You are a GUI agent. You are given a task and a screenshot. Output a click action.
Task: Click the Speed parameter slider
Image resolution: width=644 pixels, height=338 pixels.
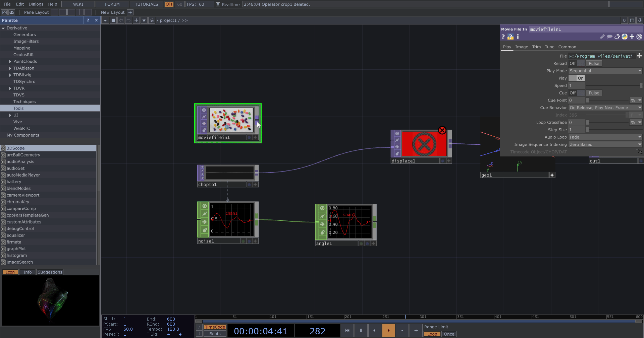614,86
